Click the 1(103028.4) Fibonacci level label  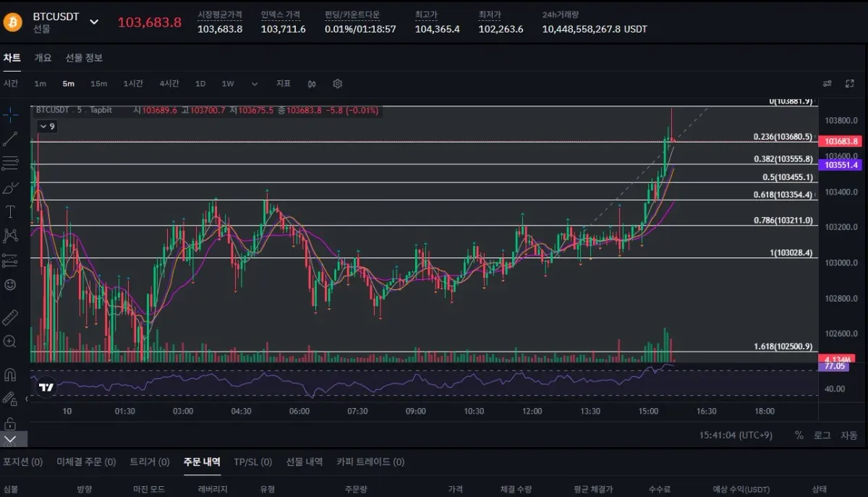pos(791,253)
